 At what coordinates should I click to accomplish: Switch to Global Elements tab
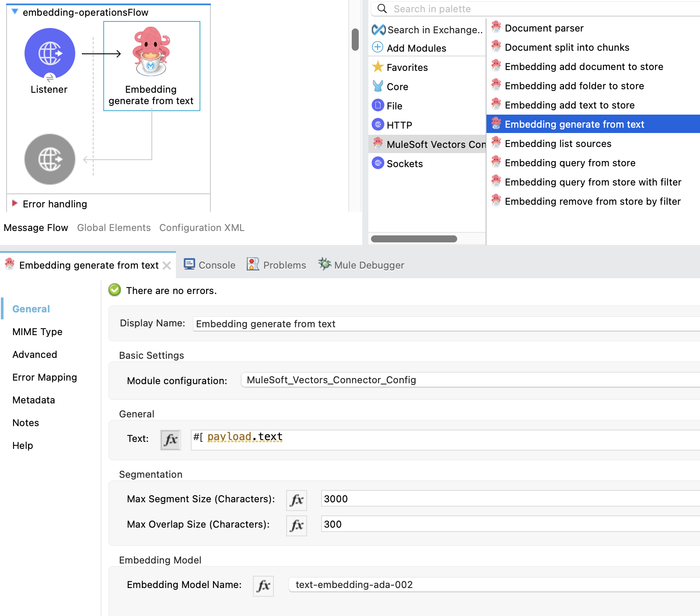114,227
